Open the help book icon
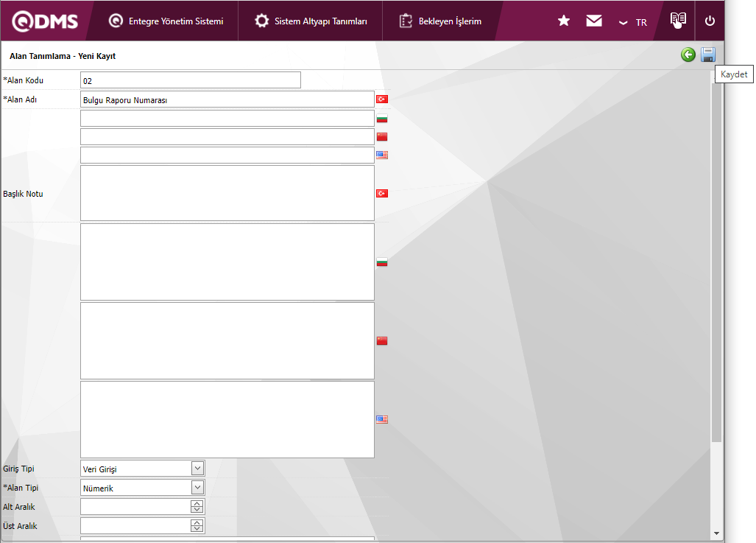Screen dimensions: 756x543 point(678,21)
